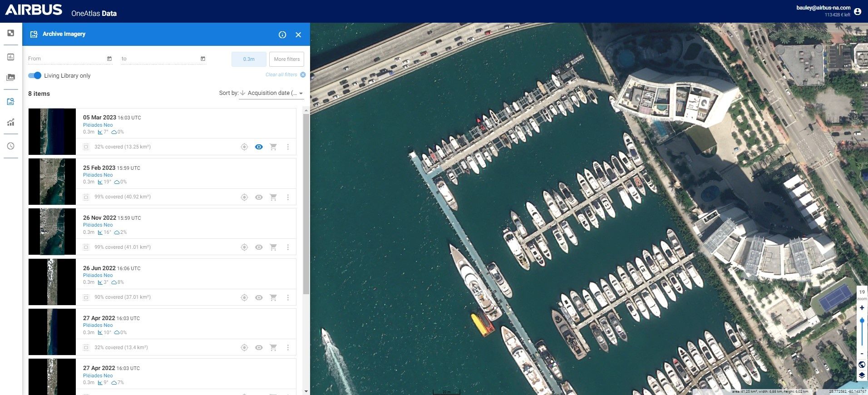Open more options for 26 Jun 2022 image

tap(288, 297)
